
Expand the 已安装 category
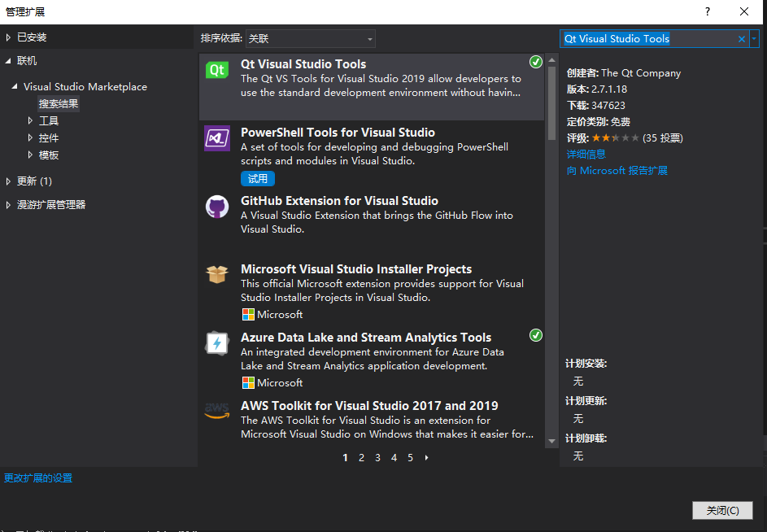(8, 37)
